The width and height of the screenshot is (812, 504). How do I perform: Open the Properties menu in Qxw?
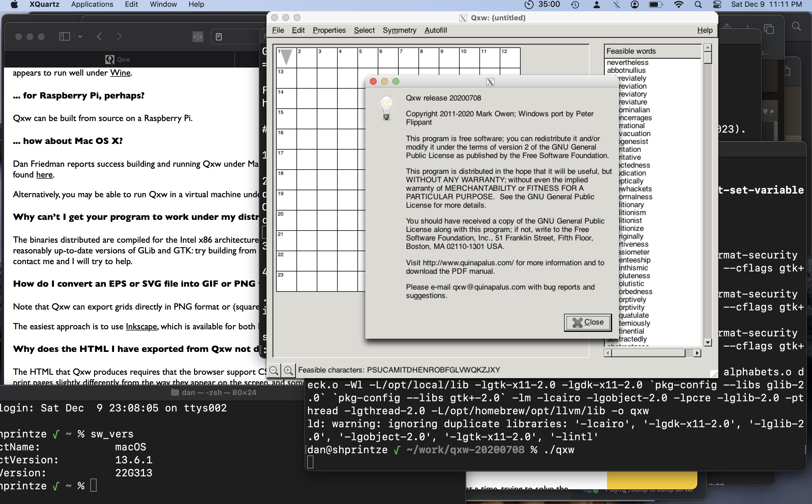[x=329, y=30]
